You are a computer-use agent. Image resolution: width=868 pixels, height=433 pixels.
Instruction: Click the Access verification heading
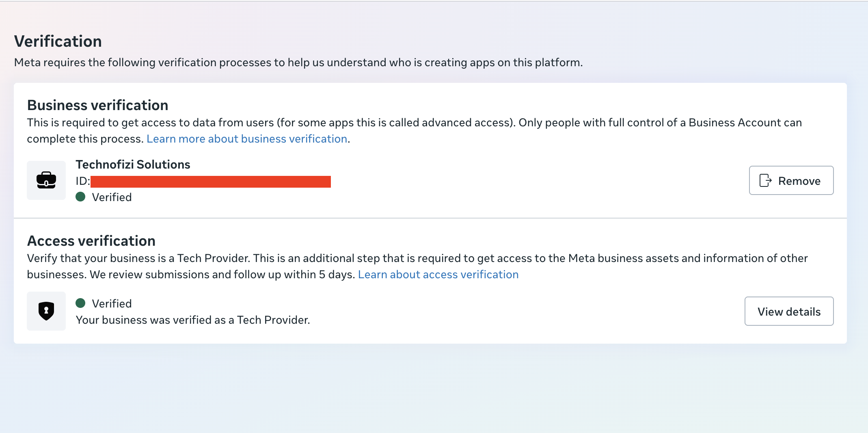coord(91,241)
